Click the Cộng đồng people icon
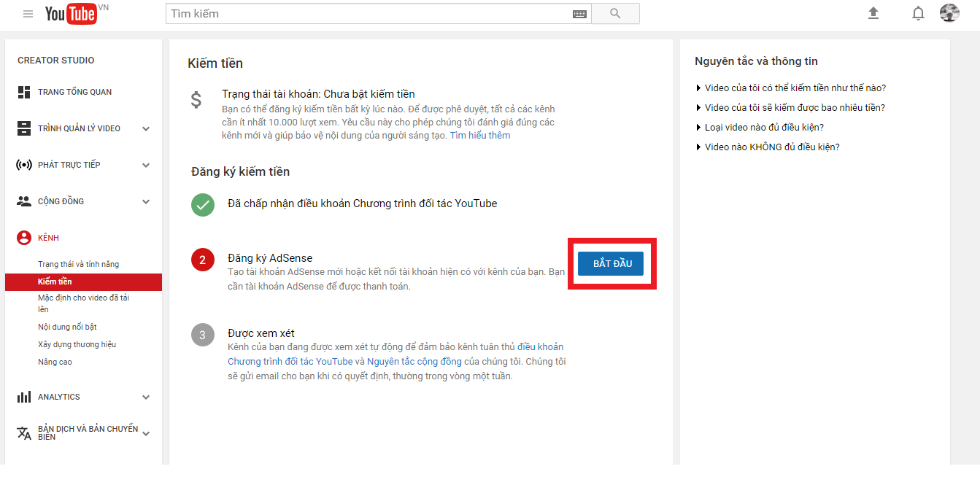 tap(24, 201)
